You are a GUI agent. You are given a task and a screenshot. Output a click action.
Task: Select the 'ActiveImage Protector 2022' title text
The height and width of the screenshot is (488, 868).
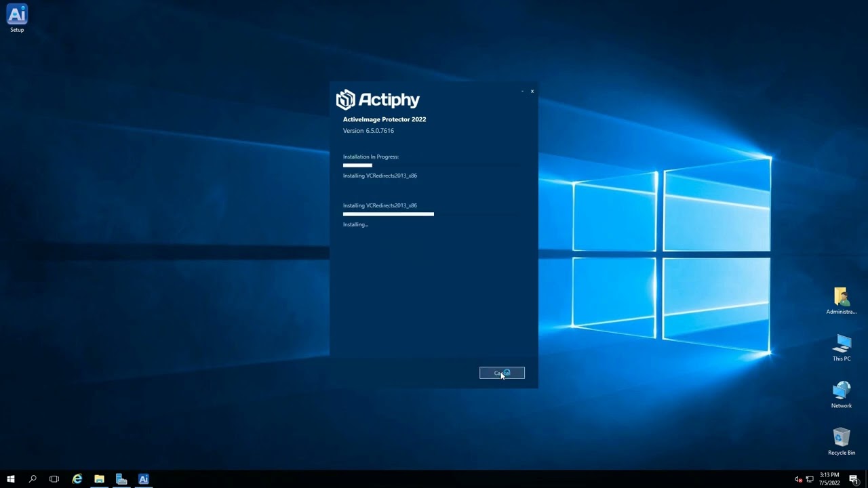coord(384,119)
